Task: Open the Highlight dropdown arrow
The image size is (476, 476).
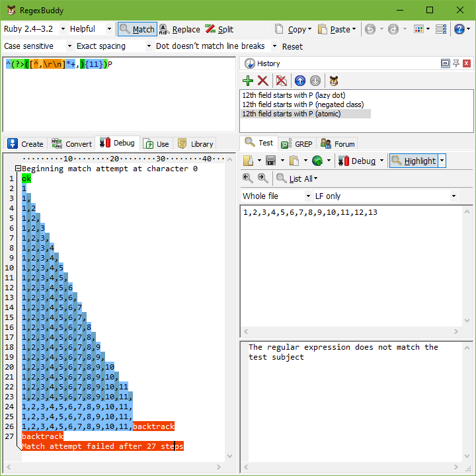Action: click(x=442, y=161)
